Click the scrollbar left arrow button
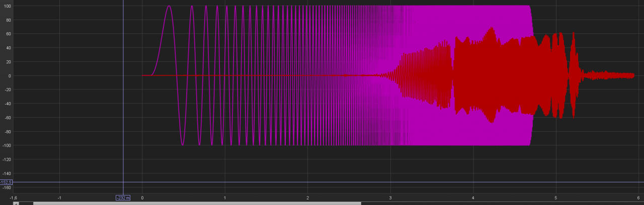 click(x=16, y=203)
